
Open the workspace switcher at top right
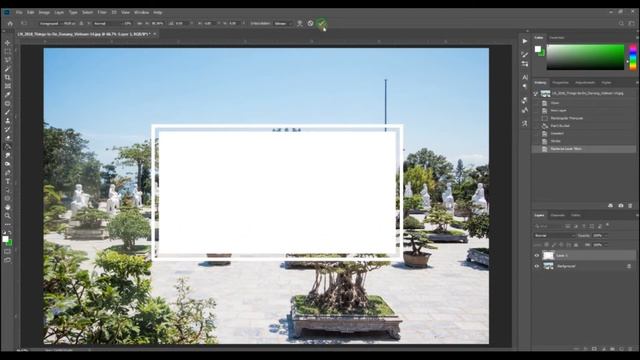tap(631, 24)
